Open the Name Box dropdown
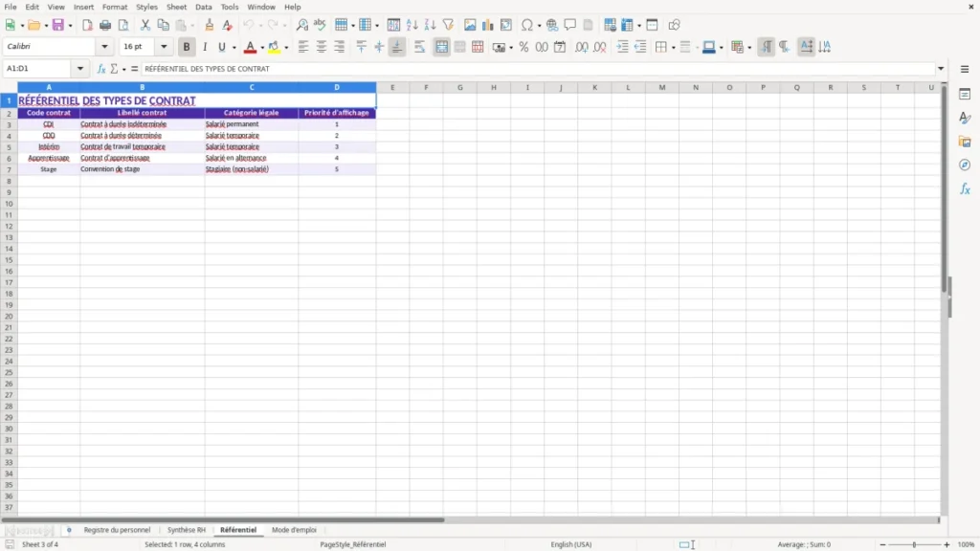The width and height of the screenshot is (980, 551). 80,69
